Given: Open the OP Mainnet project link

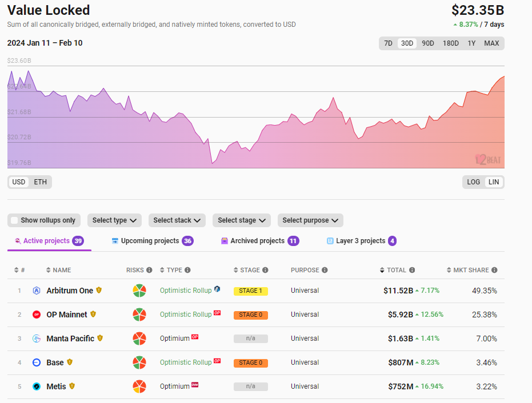Looking at the screenshot, I should point(67,315).
